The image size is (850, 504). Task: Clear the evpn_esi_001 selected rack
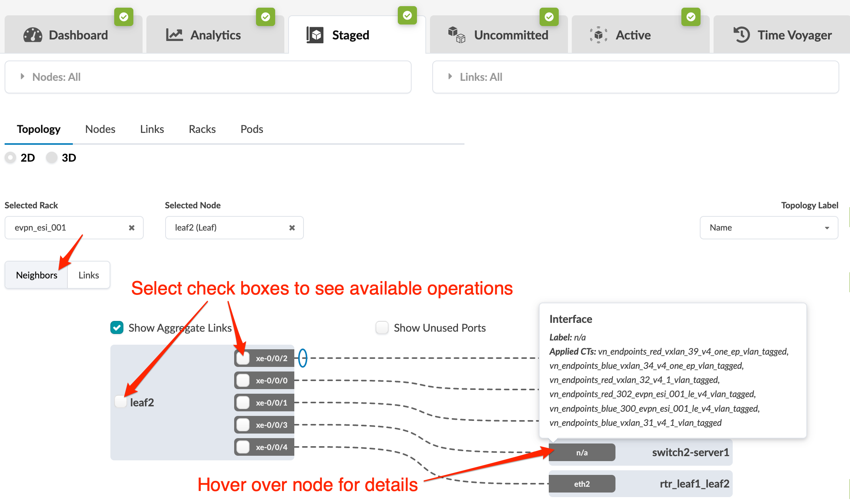131,228
